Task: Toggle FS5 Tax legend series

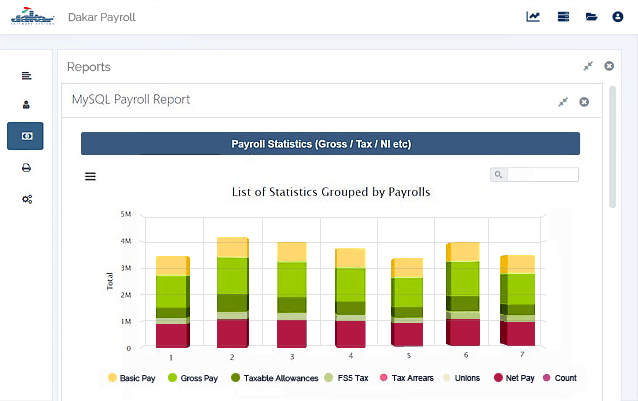Action: (x=346, y=378)
